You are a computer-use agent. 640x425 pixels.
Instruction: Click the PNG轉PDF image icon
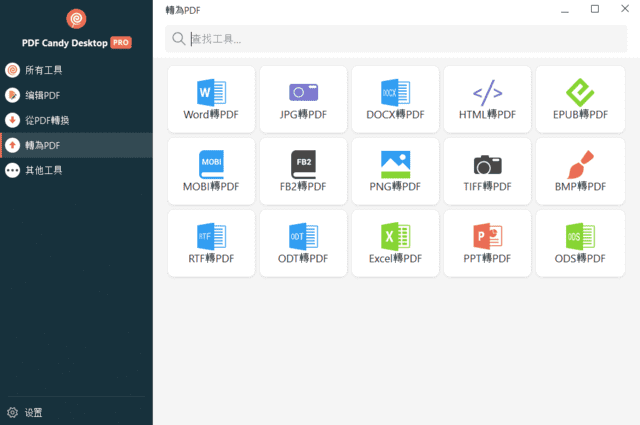click(395, 164)
